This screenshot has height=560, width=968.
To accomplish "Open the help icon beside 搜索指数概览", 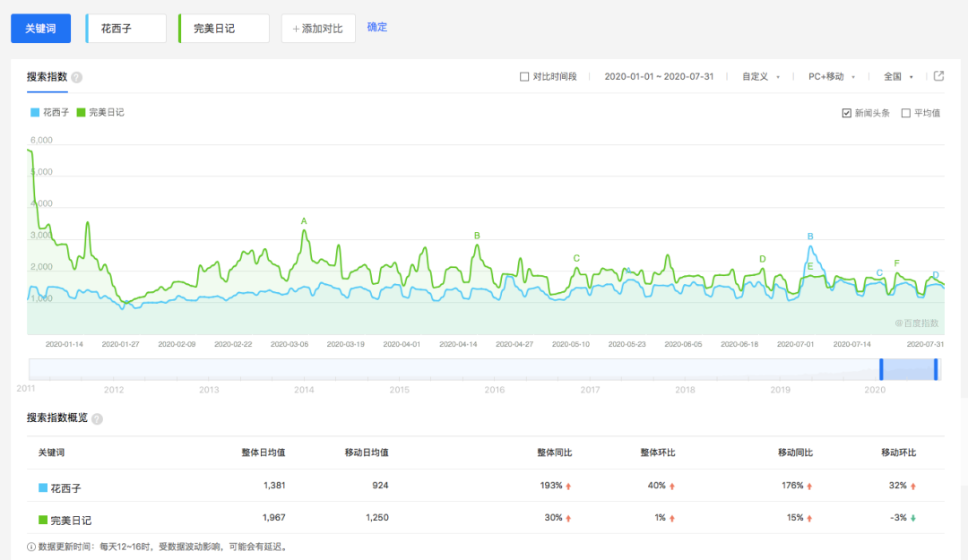I will (97, 418).
